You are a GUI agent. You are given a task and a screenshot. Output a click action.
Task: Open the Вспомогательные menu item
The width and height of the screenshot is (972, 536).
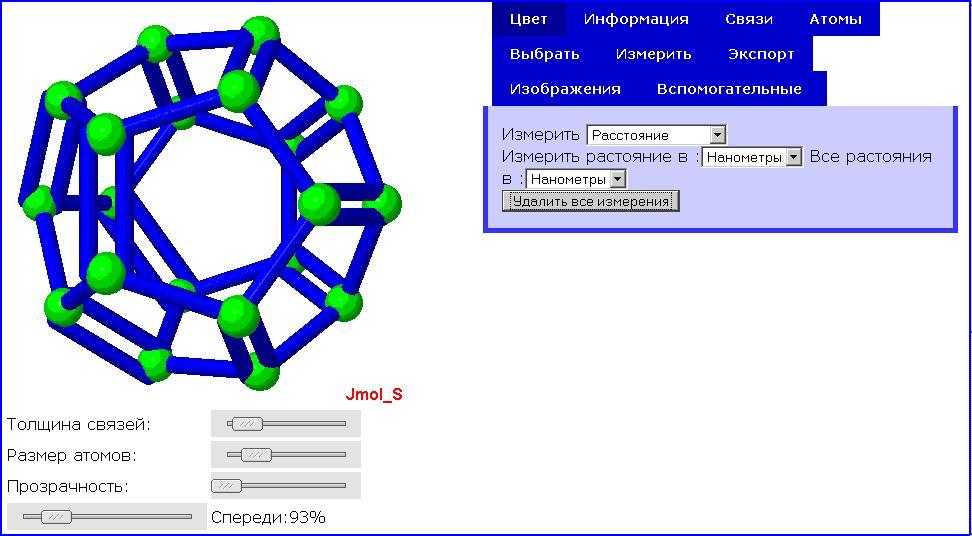pyautogui.click(x=729, y=89)
